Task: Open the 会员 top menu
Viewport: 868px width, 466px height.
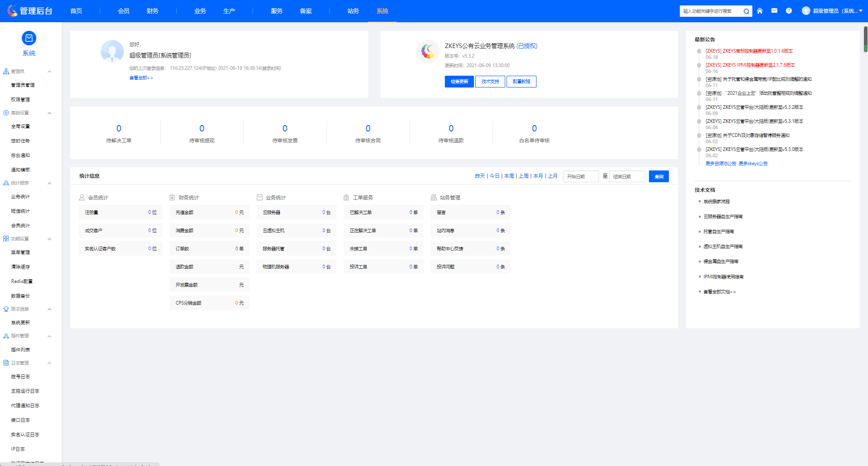Action: 124,11
